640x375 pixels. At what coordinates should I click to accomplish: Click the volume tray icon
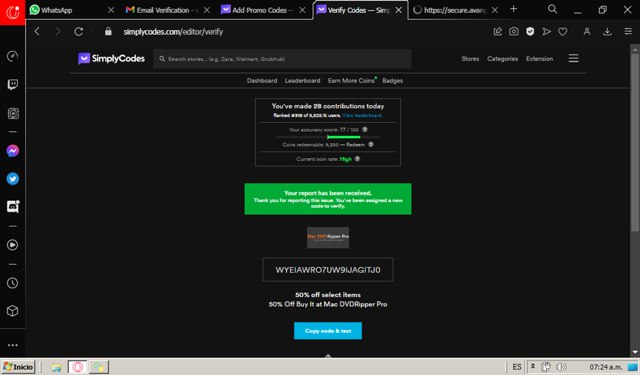[561, 367]
